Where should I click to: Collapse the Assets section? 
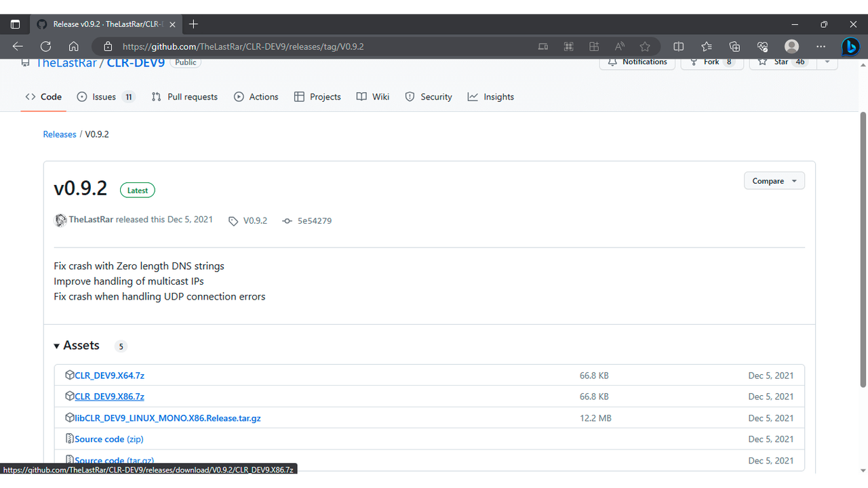57,346
